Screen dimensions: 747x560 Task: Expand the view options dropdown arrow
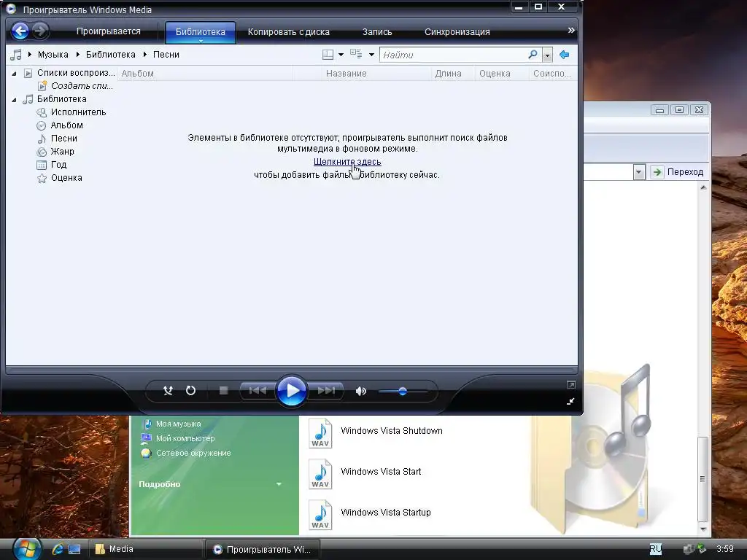pos(371,55)
